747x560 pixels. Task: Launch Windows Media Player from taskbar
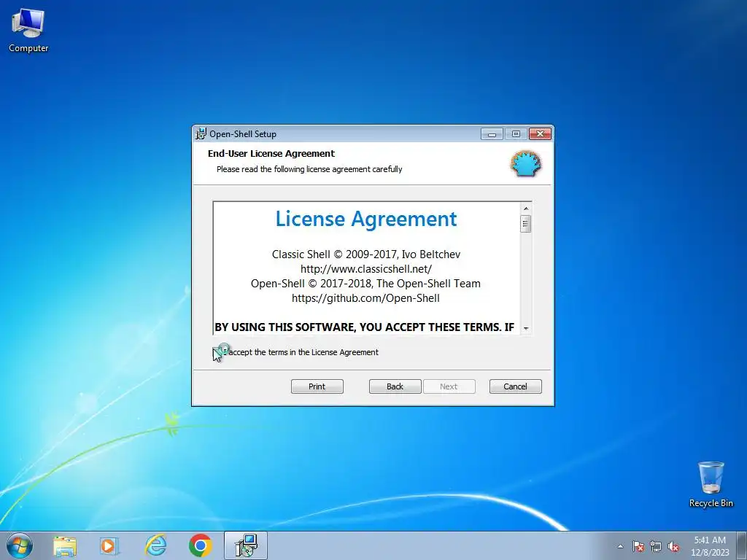(109, 545)
